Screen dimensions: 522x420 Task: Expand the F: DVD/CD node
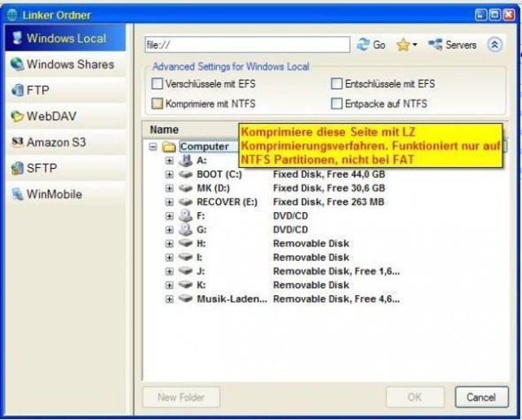[x=170, y=216]
